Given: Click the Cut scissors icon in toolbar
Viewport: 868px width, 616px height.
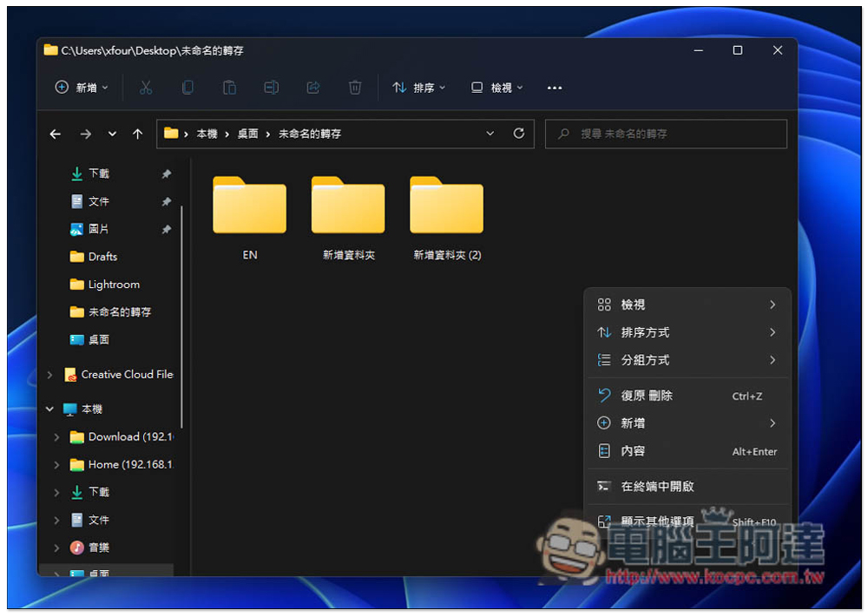Looking at the screenshot, I should click(x=146, y=88).
